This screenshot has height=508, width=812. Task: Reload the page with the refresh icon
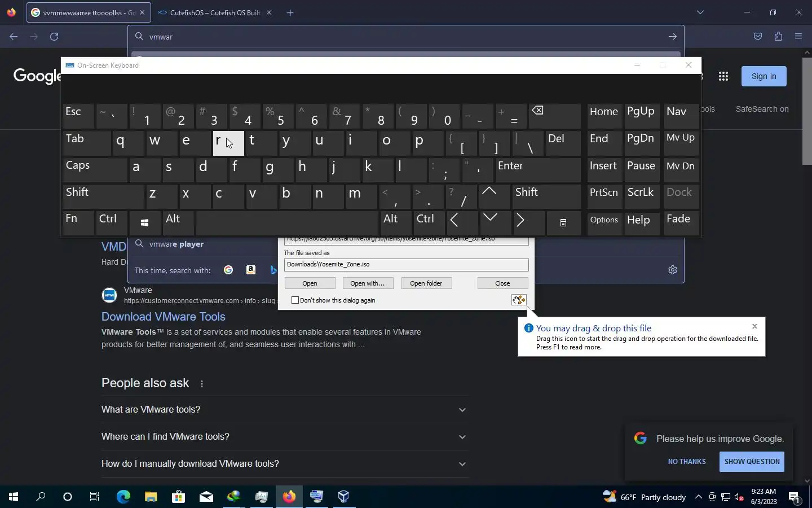[54, 37]
